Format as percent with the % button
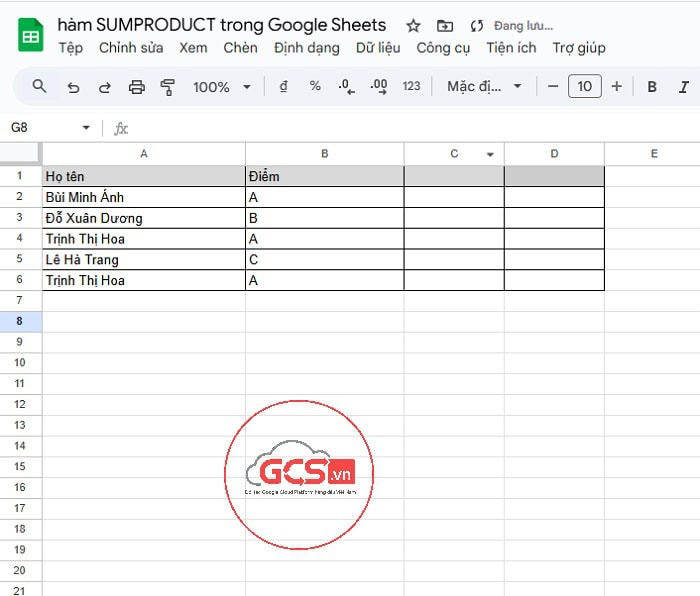The width and height of the screenshot is (700, 596). 315,87
